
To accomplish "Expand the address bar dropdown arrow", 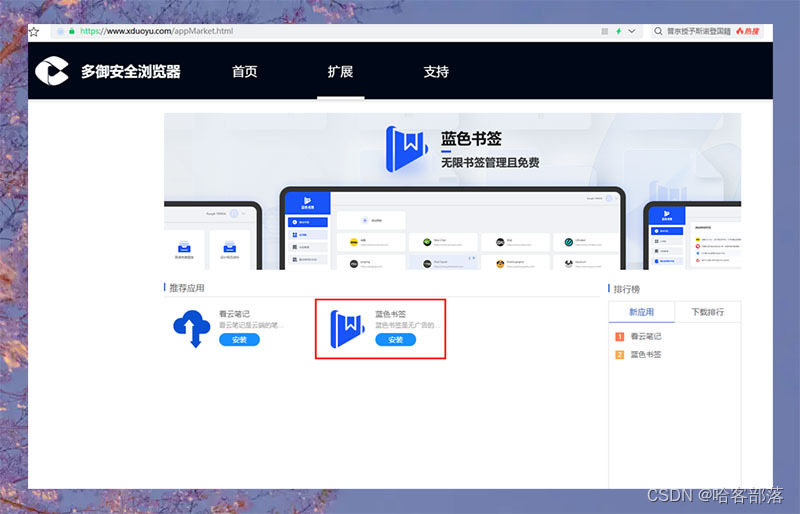I will point(632,31).
